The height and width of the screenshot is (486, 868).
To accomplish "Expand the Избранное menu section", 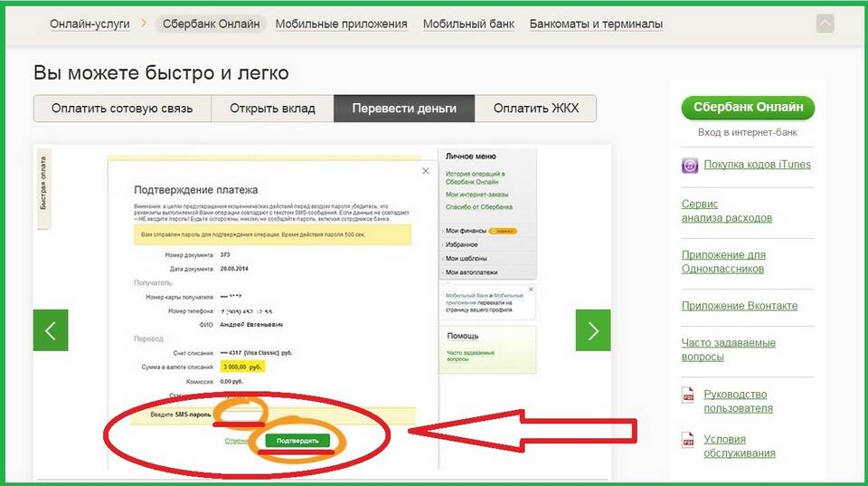I will click(462, 244).
